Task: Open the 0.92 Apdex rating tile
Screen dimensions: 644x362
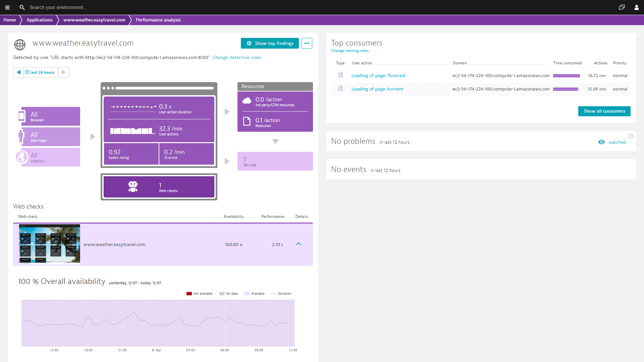Action: coord(131,154)
